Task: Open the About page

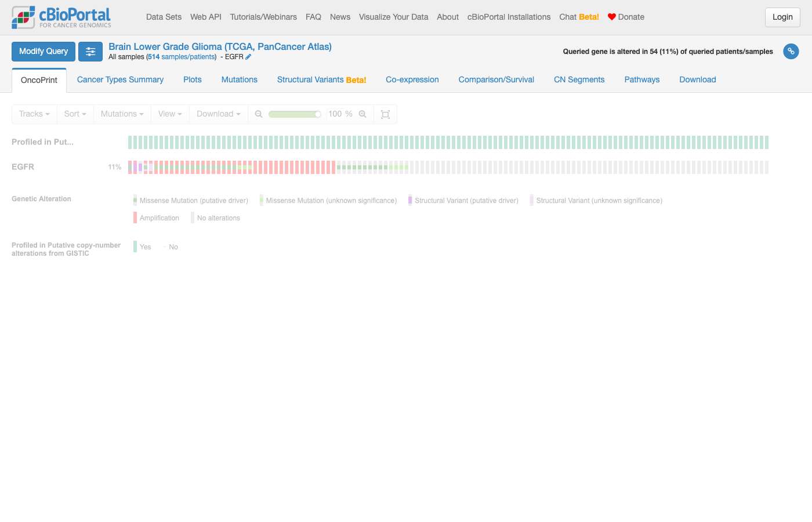Action: (448, 17)
